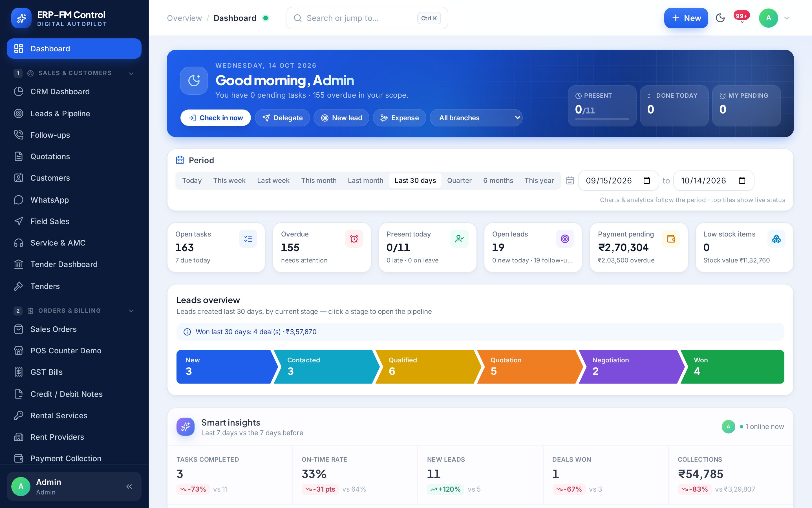
Task: Open Sales Orders page
Action: (x=74, y=329)
